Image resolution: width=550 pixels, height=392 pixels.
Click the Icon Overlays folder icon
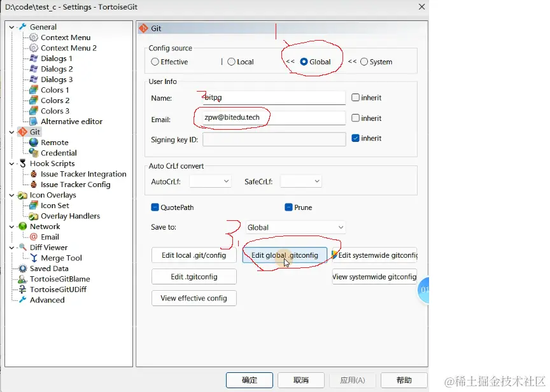(x=23, y=195)
